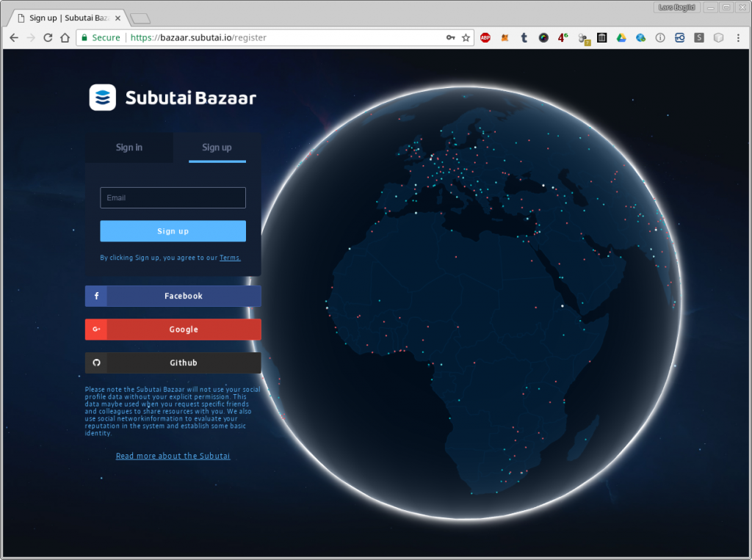Open the Terms link
Viewport: 752px width, 560px height.
tap(230, 258)
